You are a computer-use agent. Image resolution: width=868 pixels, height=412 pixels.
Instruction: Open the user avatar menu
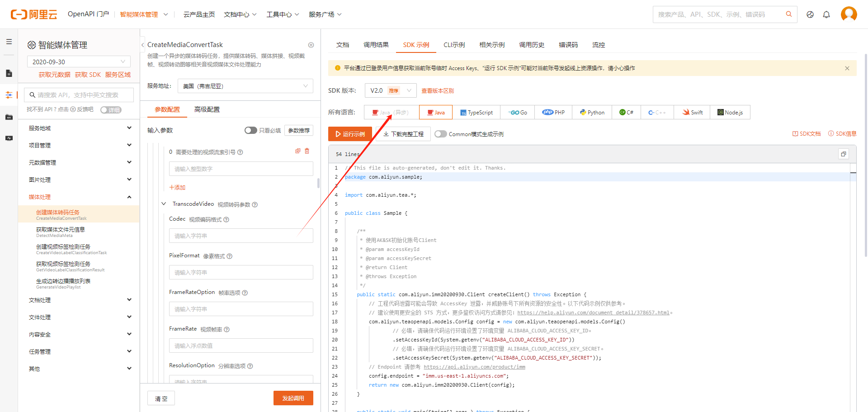point(849,14)
